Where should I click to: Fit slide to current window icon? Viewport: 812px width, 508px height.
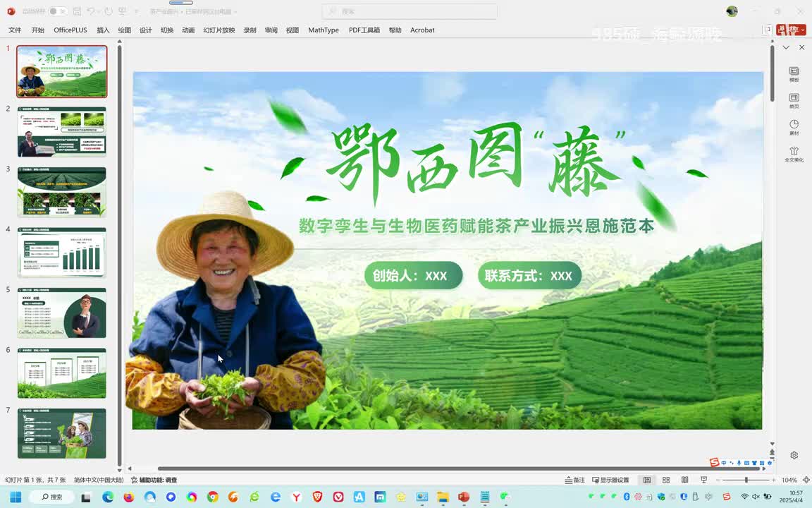[x=806, y=480]
